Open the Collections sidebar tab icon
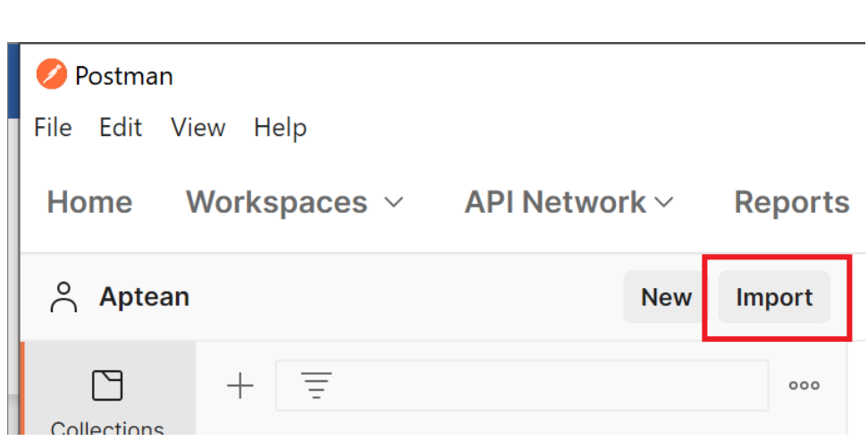 pyautogui.click(x=107, y=386)
